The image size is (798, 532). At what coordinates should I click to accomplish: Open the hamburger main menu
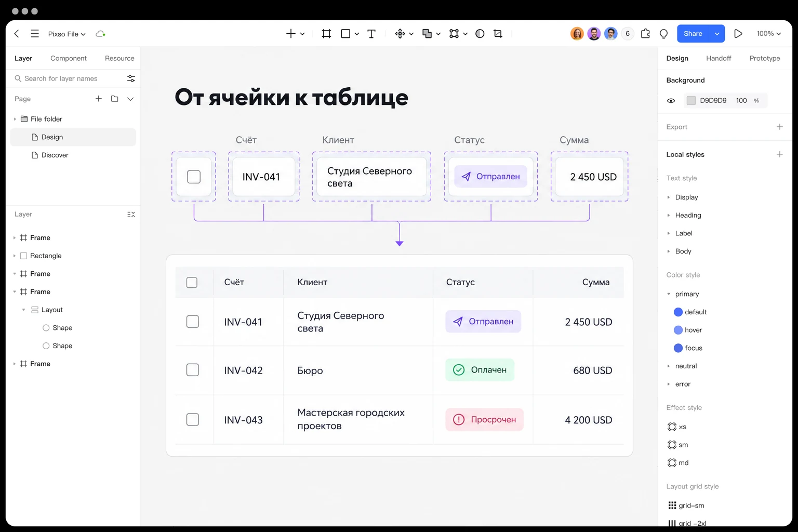tap(35, 34)
